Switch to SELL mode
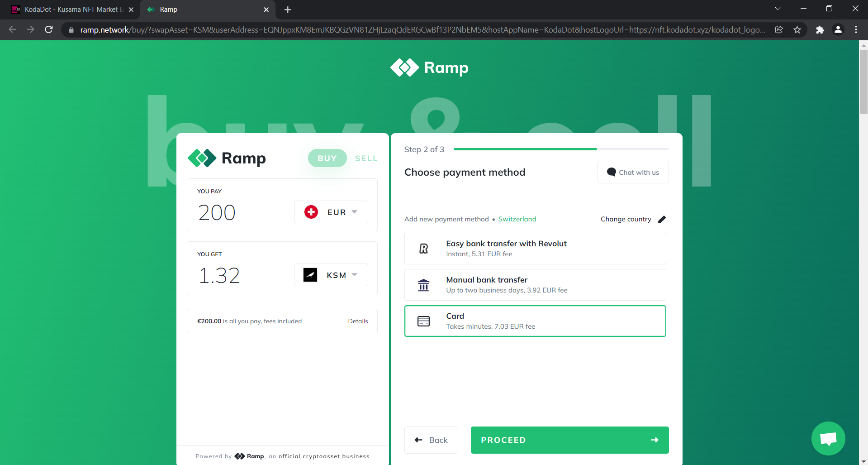The image size is (868, 465). (x=366, y=158)
